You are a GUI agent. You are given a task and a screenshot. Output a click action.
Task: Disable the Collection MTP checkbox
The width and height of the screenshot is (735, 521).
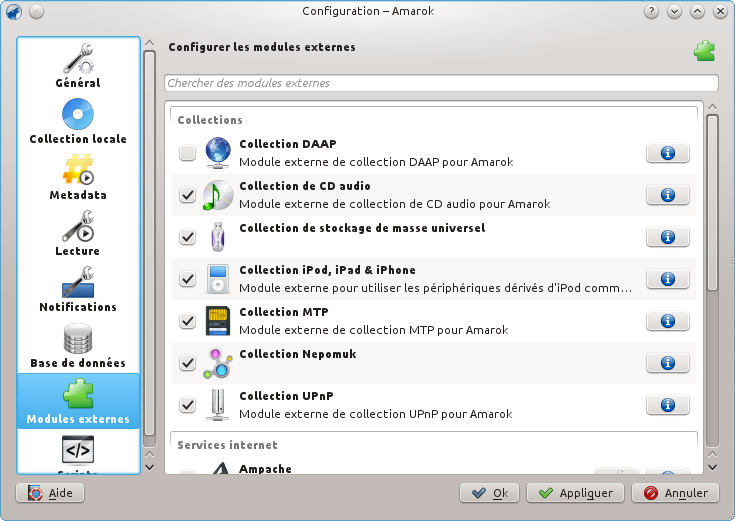(x=188, y=321)
